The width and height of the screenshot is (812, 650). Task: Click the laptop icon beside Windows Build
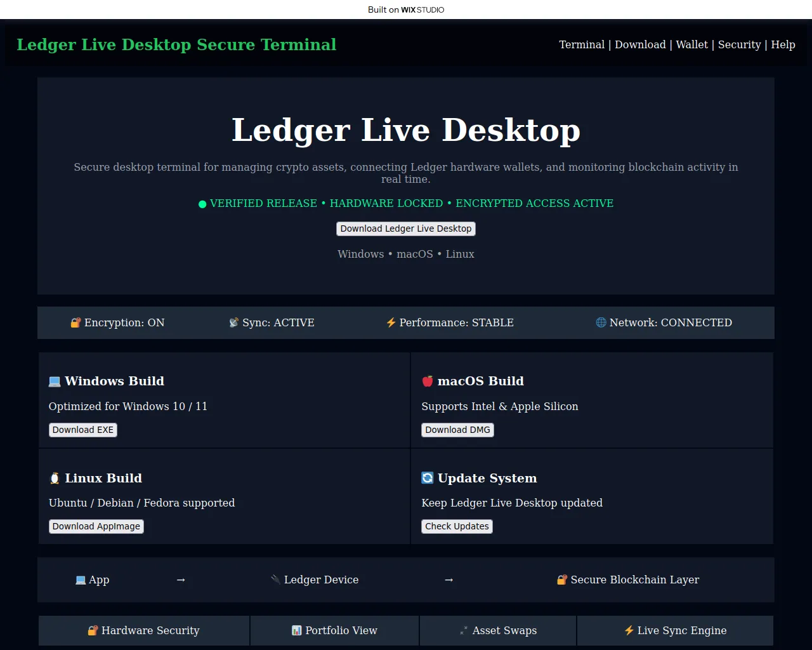click(55, 381)
